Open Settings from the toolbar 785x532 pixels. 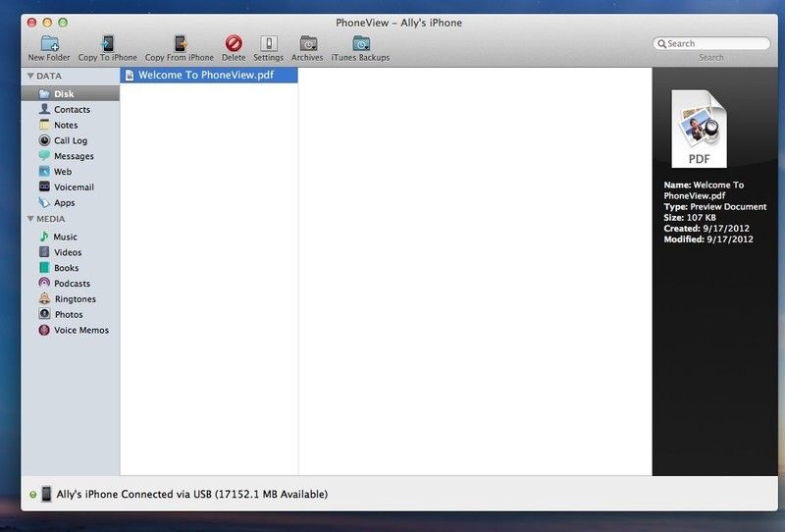point(268,43)
